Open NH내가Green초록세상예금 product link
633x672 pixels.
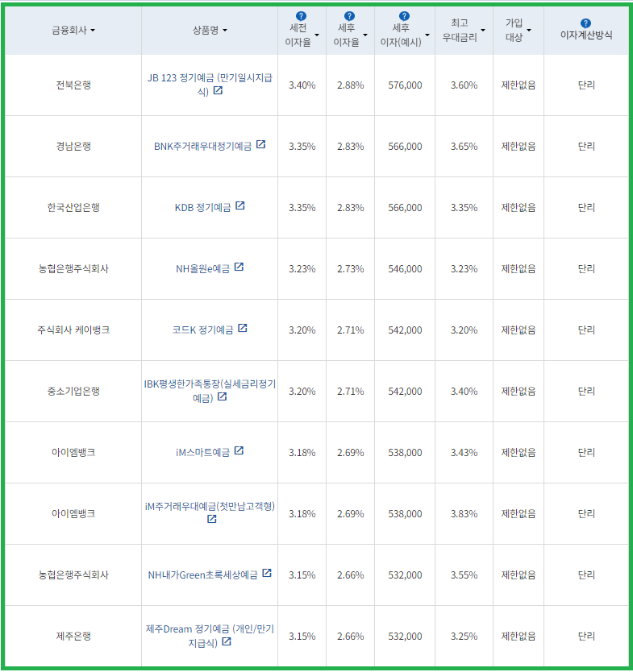[202, 575]
